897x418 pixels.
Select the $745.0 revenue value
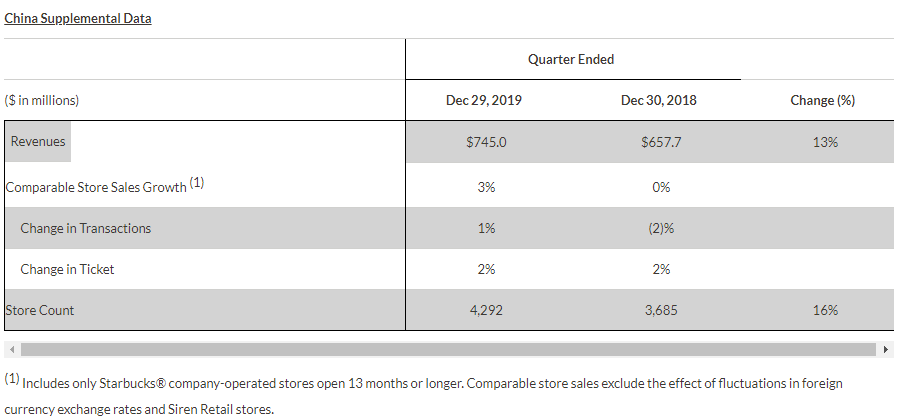click(x=486, y=142)
